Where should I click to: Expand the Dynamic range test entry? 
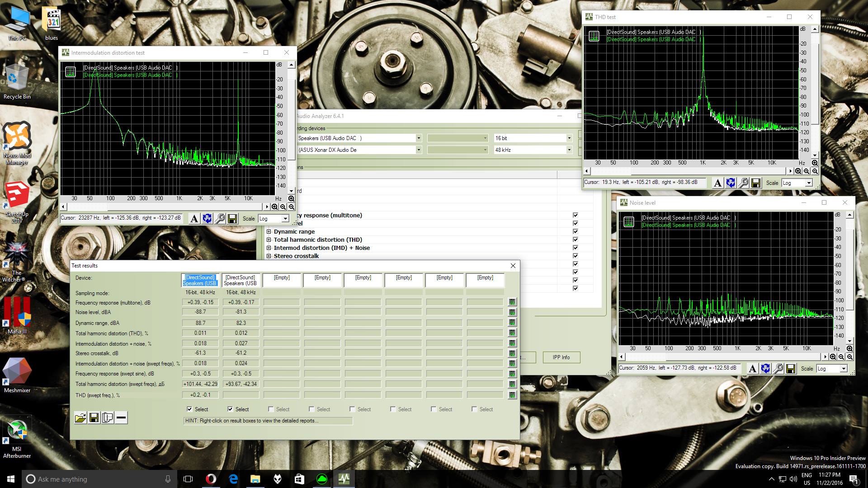(x=268, y=232)
